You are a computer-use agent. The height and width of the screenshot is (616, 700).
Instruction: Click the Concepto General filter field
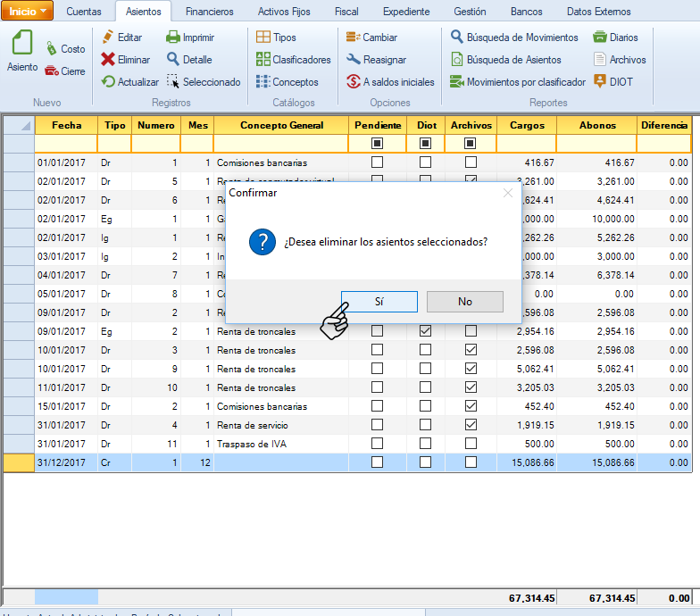click(280, 143)
